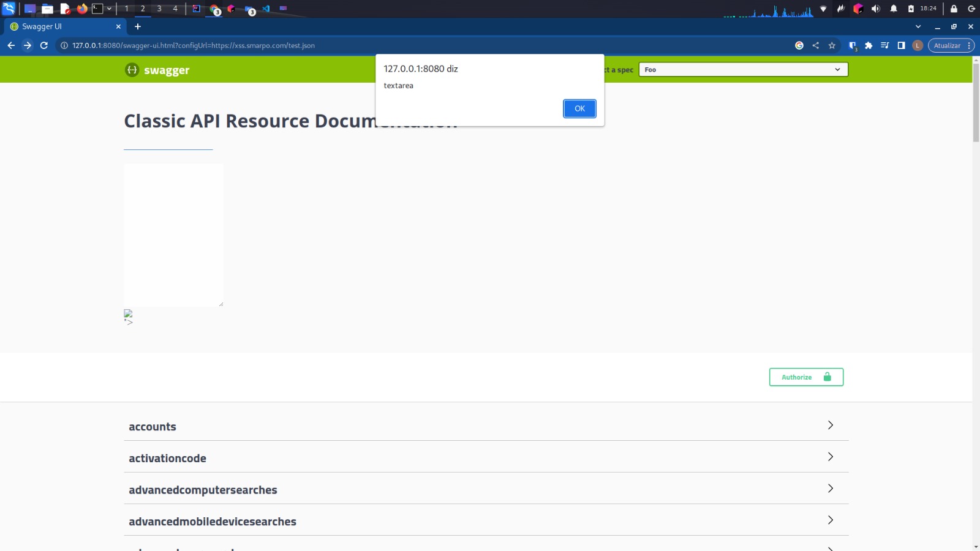Click the network status tray icon
The height and width of the screenshot is (551, 980).
[x=823, y=9]
